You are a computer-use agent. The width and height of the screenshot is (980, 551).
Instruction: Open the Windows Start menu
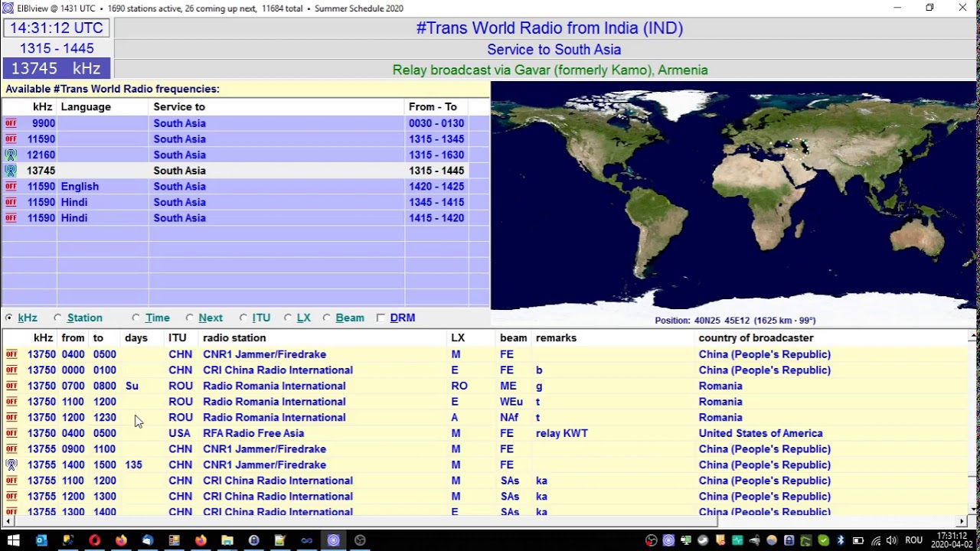coord(14,540)
